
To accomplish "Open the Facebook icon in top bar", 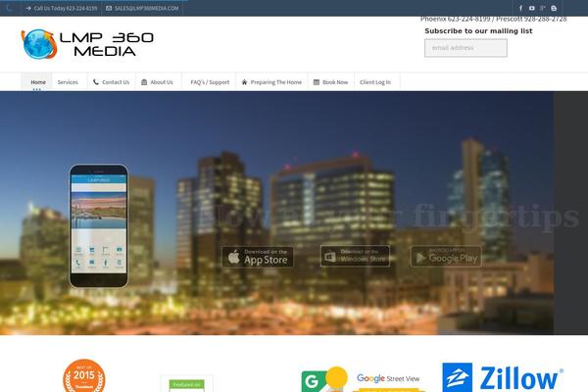I will [520, 8].
